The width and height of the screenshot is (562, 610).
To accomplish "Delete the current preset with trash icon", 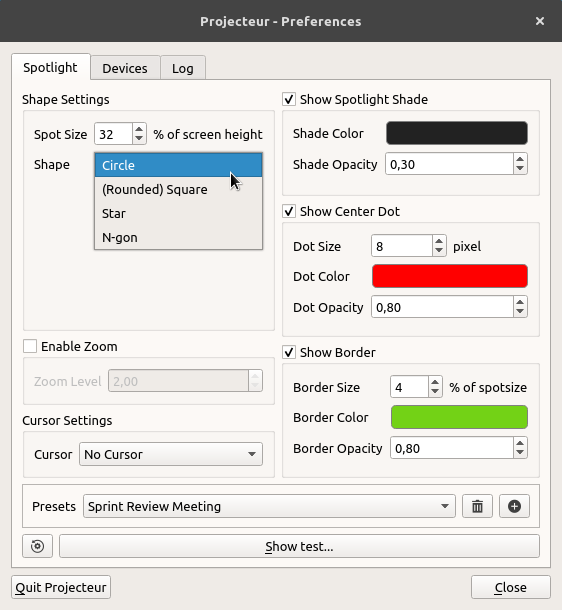I will click(477, 506).
